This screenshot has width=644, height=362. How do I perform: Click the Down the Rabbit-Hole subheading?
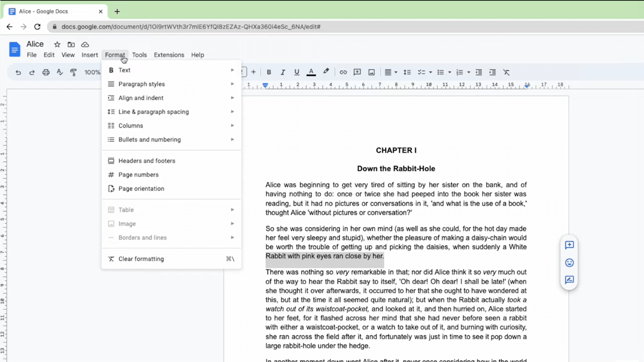396,169
